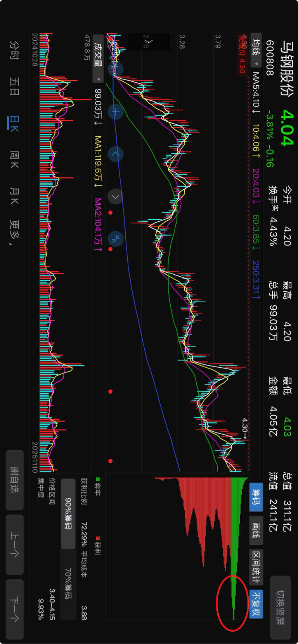Tap the red 获利 legend item
Viewport: 298px width, 644px height.
98,546
